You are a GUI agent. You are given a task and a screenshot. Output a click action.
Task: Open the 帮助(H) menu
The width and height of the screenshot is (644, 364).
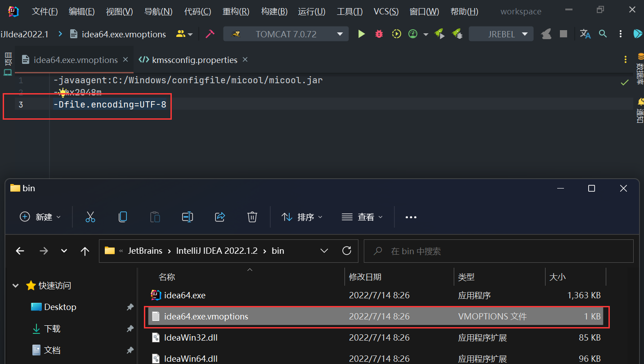(465, 12)
